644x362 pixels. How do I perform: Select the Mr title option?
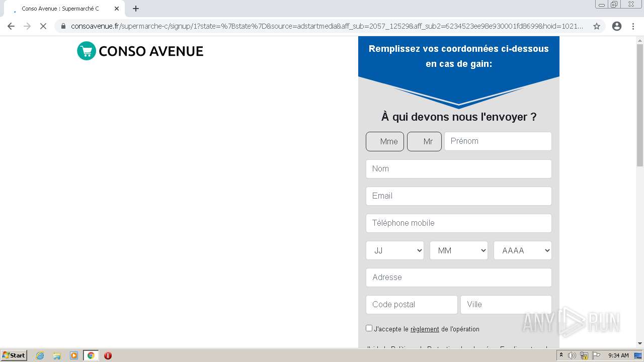[x=424, y=141]
